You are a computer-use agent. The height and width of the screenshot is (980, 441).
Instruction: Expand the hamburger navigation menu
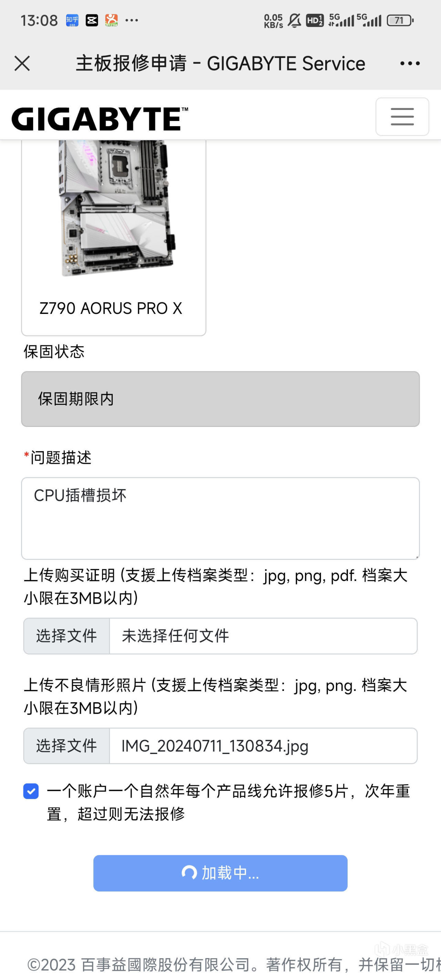coord(402,116)
